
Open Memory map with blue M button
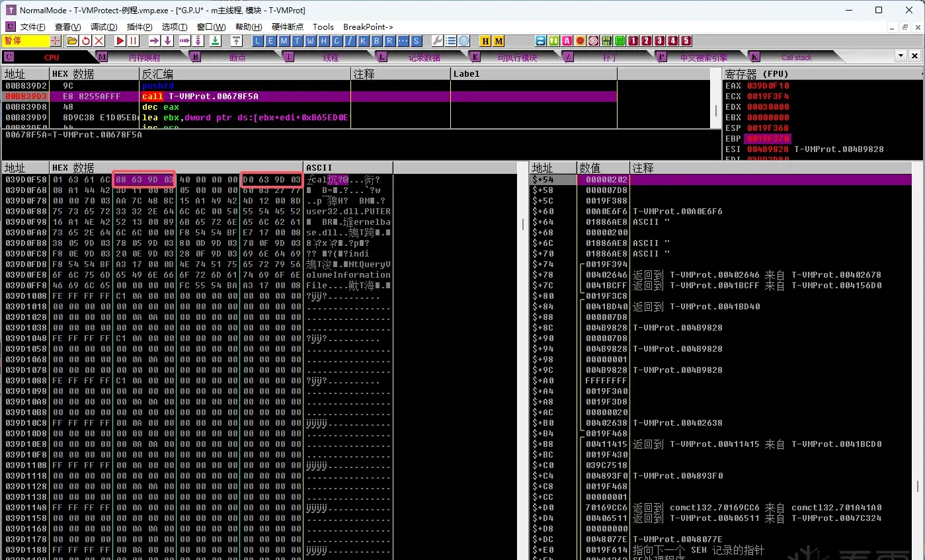(x=284, y=41)
